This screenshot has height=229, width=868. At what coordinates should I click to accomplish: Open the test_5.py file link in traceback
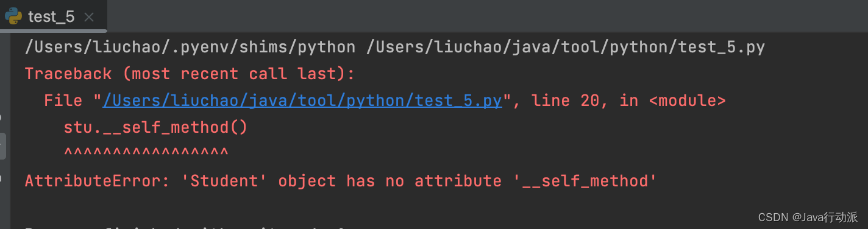302,100
